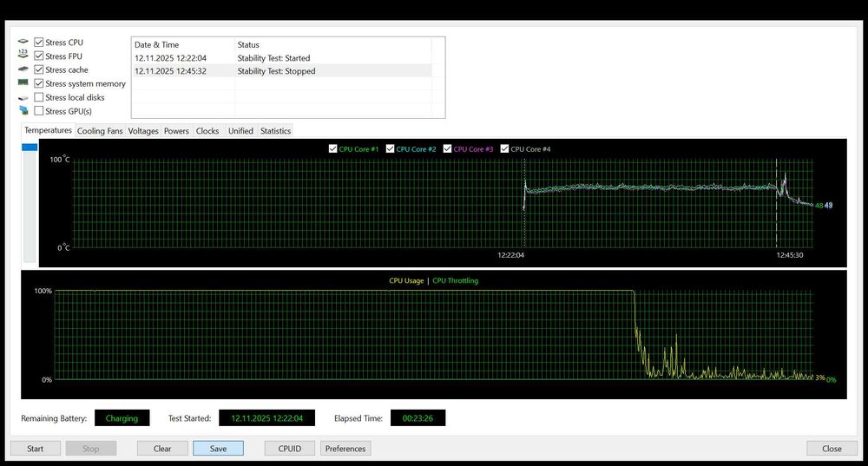Select the Stability Test: Stopped log row
This screenshot has width=868, height=466.
coord(282,71)
